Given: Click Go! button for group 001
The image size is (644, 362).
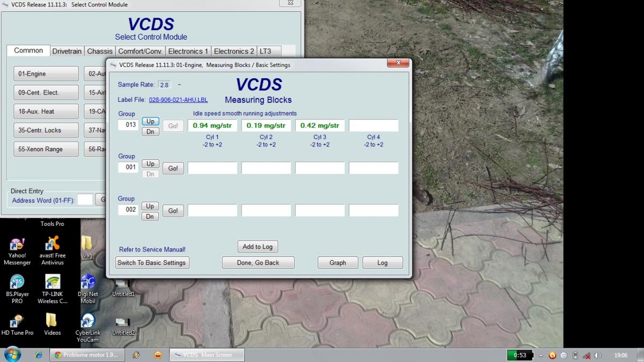Looking at the screenshot, I should click(173, 168).
